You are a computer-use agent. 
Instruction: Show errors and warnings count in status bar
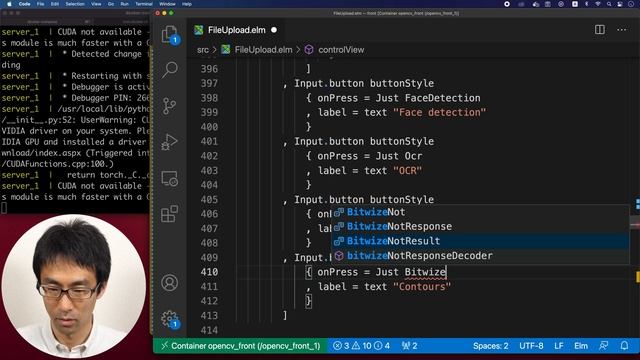(361, 346)
